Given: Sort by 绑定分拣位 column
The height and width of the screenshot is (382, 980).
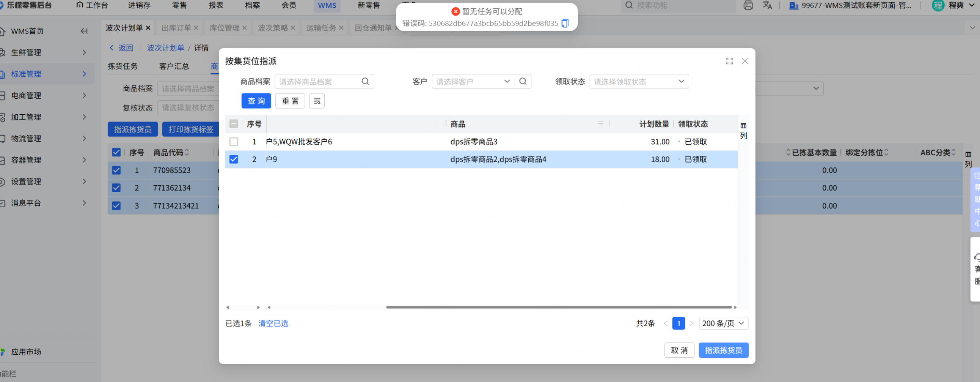Looking at the screenshot, I should click(886, 152).
